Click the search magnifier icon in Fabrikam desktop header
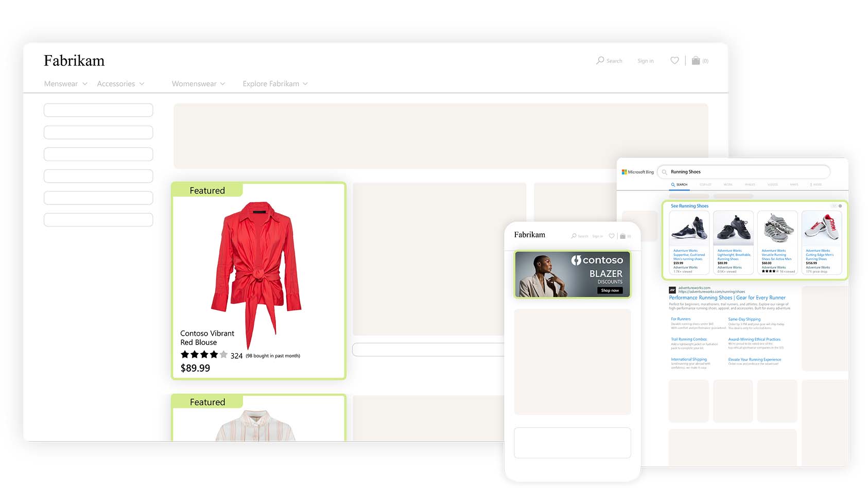Image resolution: width=868 pixels, height=488 pixels. 600,61
